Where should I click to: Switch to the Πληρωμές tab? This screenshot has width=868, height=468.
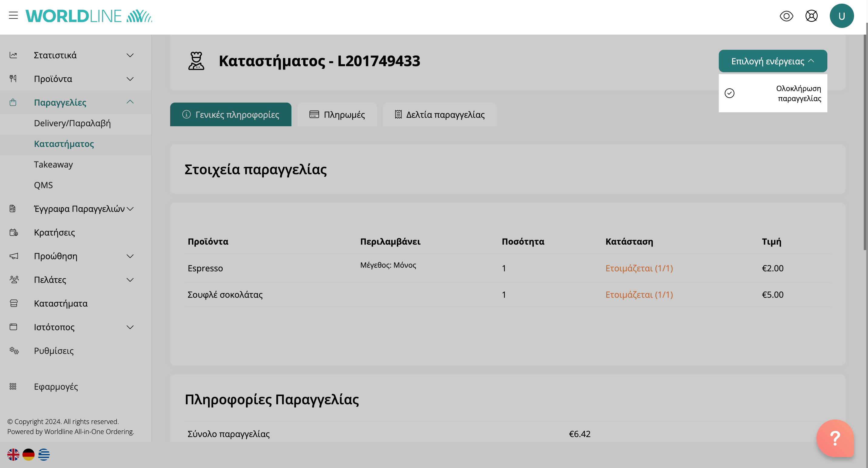pos(337,115)
